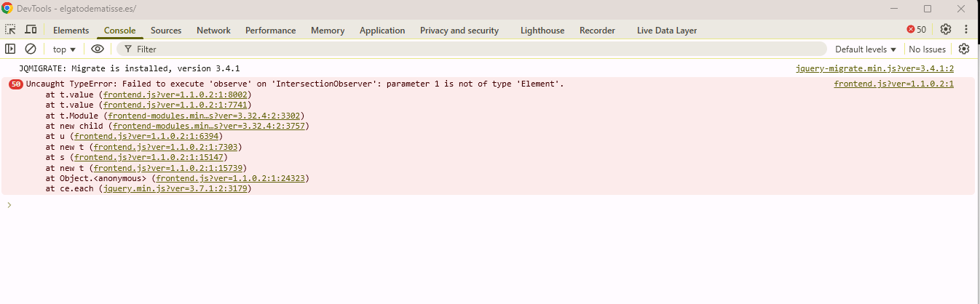Open the DevTools three-dot customize menu

click(966, 30)
